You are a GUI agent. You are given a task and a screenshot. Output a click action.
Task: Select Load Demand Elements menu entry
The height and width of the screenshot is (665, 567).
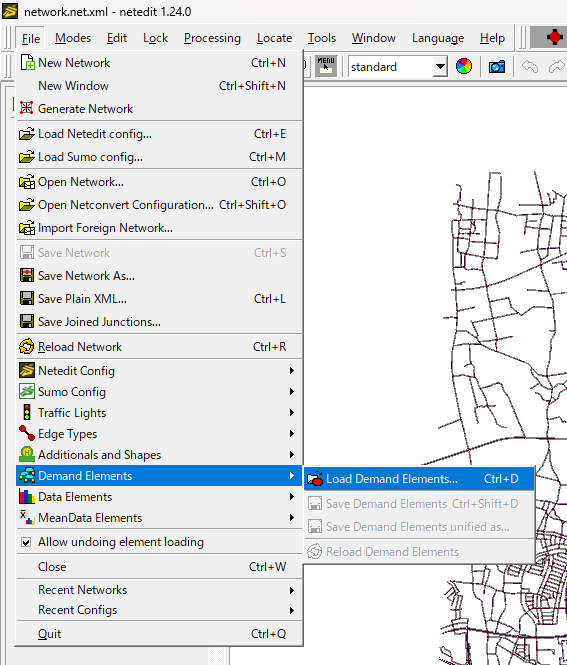tap(419, 479)
